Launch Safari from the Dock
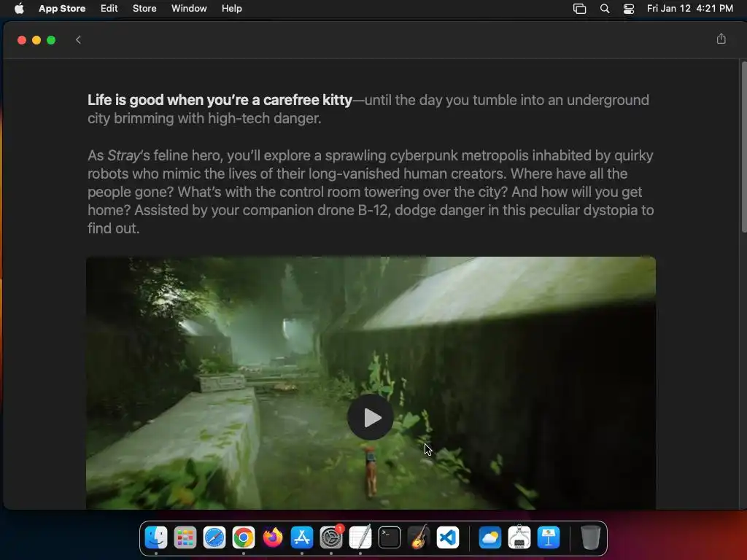 pyautogui.click(x=214, y=537)
